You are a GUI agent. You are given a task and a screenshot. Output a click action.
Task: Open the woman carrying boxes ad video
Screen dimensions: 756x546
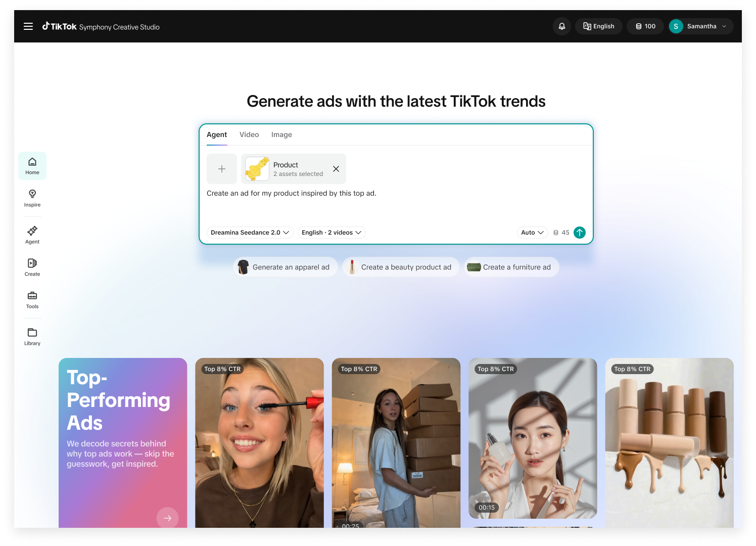coord(396,443)
